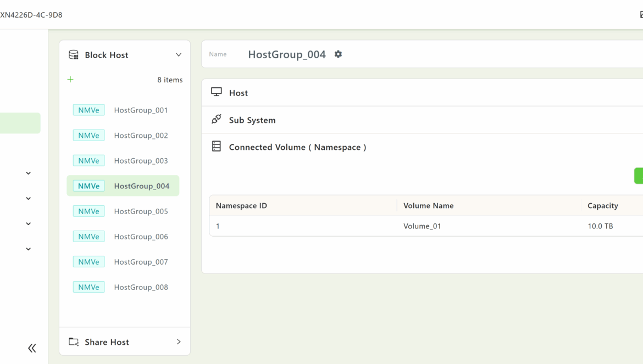This screenshot has width=643, height=364.
Task: Expand the first left sidebar chevron
Action: coord(29,173)
